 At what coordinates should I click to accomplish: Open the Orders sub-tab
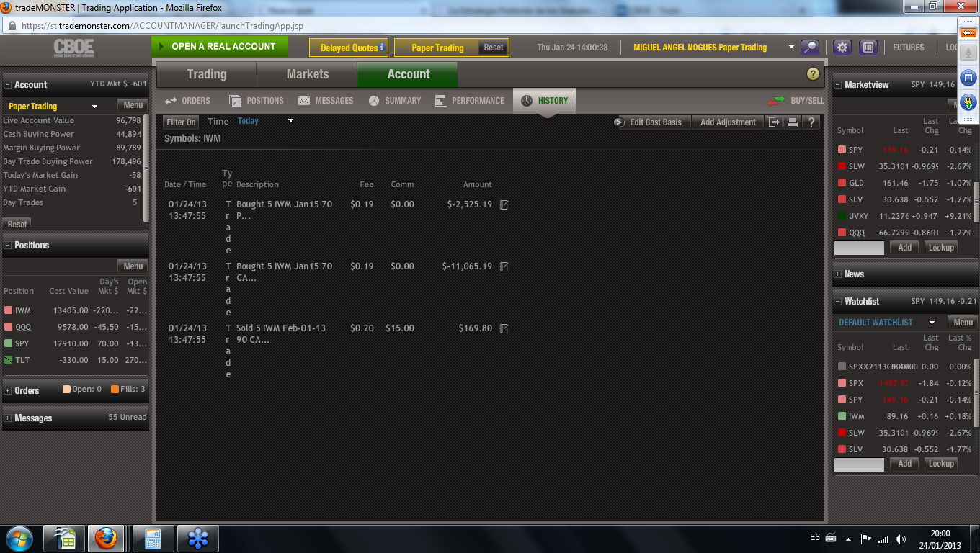pos(188,101)
